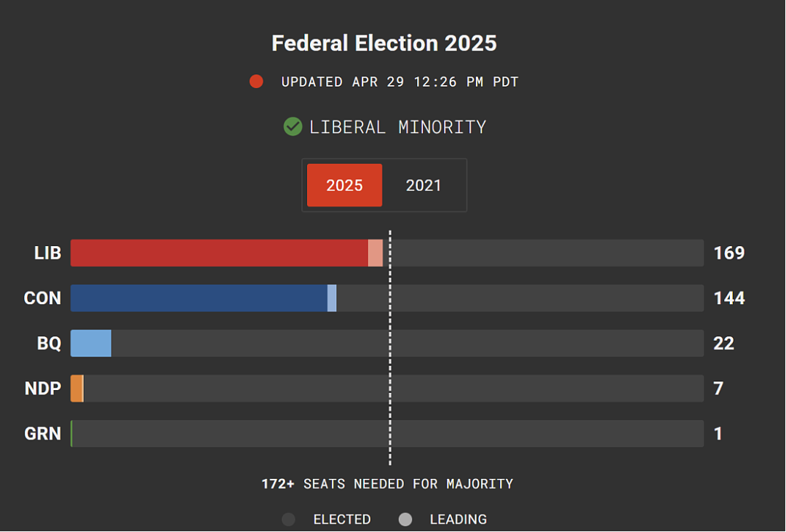Click the green checkmark beside Liberal Minority
The height and width of the screenshot is (532, 786).
[x=293, y=127]
